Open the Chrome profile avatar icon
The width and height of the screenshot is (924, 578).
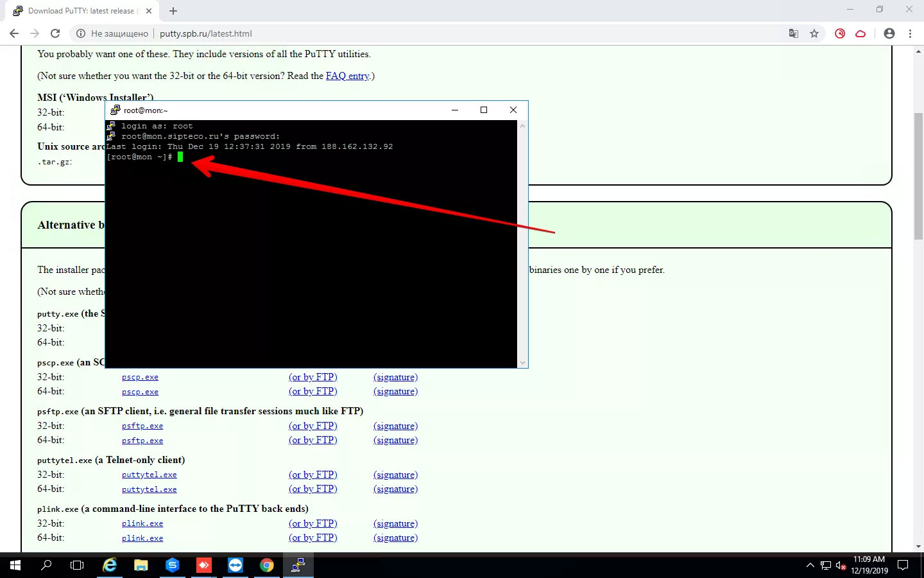point(889,33)
